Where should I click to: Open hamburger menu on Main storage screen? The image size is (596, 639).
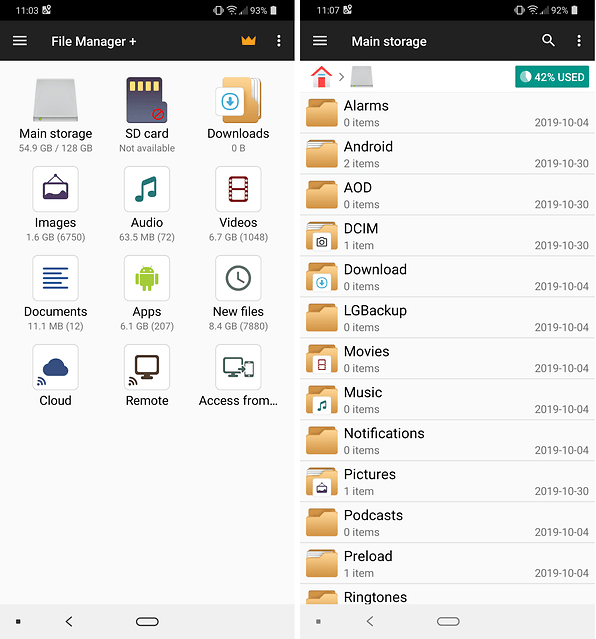(320, 41)
